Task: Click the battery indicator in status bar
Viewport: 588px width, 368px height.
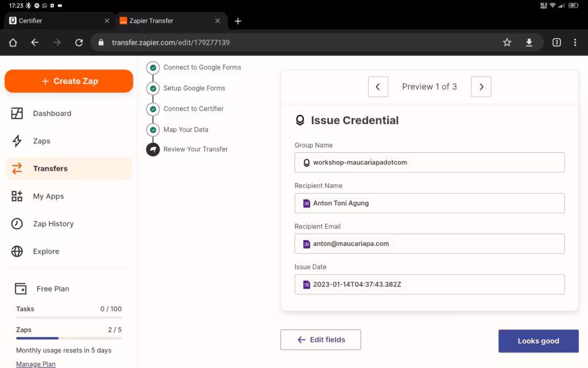Action: click(574, 5)
